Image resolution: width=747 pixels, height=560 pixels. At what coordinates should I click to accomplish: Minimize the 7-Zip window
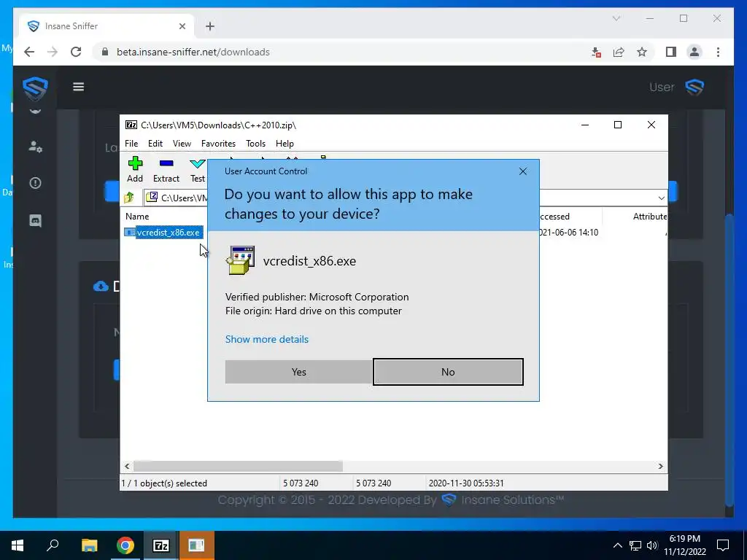[585, 125]
